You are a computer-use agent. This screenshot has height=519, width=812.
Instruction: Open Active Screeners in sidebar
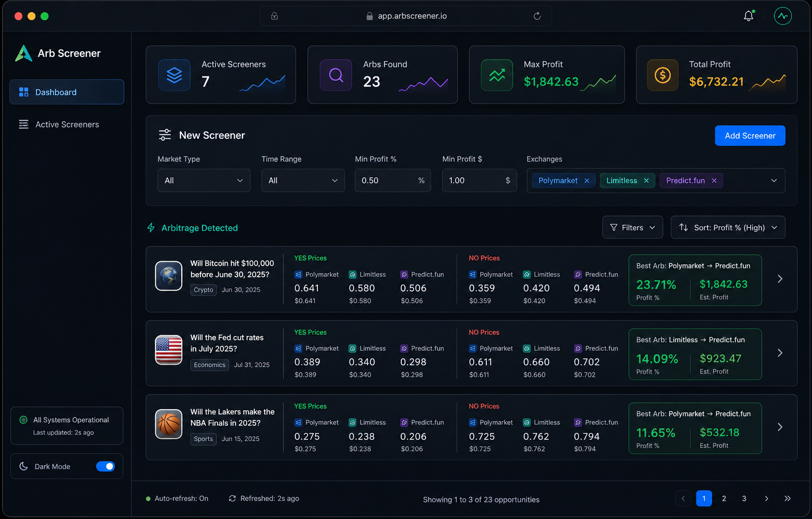tap(67, 124)
